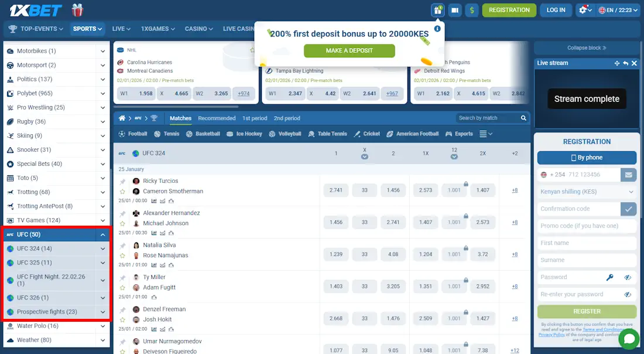Open the Kenyan shilling currency dropdown
The image size is (644, 354).
click(x=587, y=192)
